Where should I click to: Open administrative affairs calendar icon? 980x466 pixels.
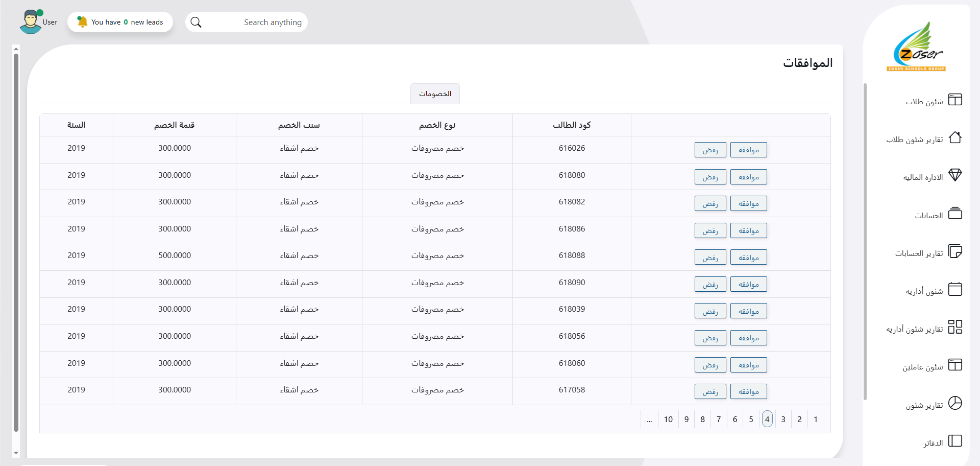[954, 289]
